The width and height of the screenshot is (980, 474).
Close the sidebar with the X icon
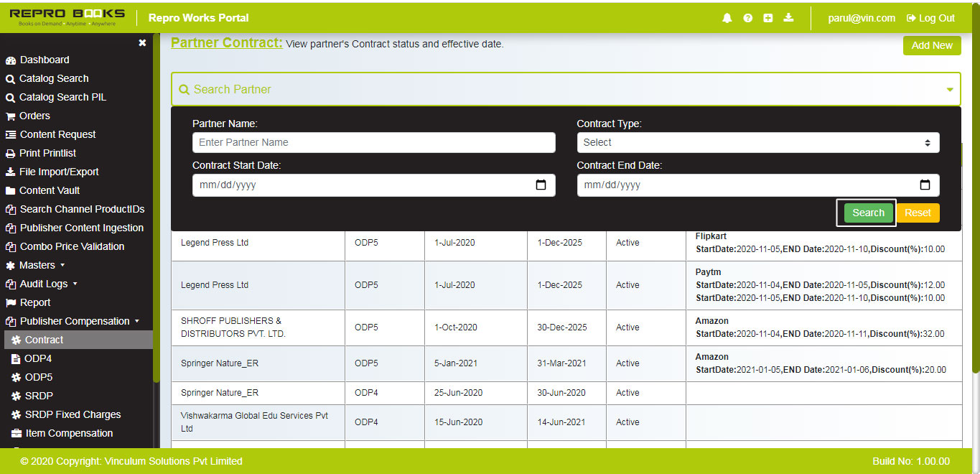[x=142, y=43]
